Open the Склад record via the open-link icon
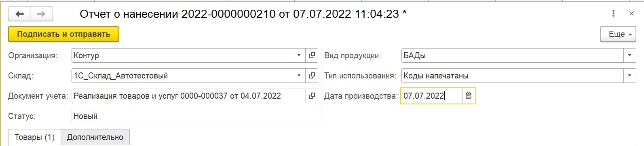Viewport: 644px width, 146px height. 312,76
